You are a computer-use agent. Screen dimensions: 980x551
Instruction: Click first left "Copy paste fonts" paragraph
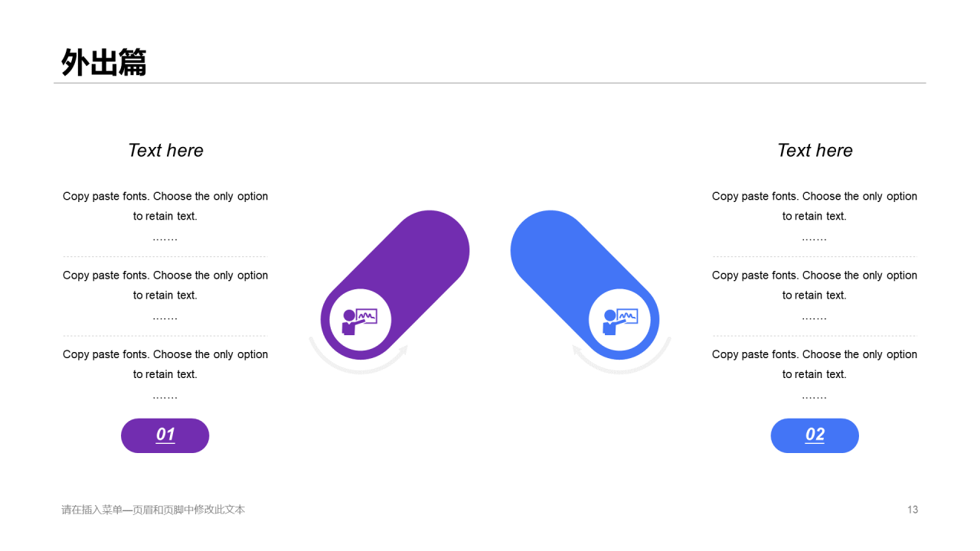click(165, 216)
